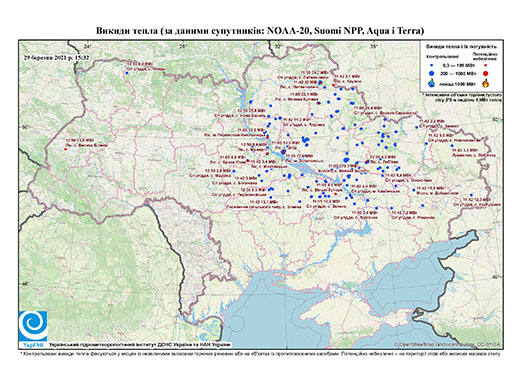Screen dimensions: 520x368
Task: Click the small red dot in legend
Action: pyautogui.click(x=486, y=65)
